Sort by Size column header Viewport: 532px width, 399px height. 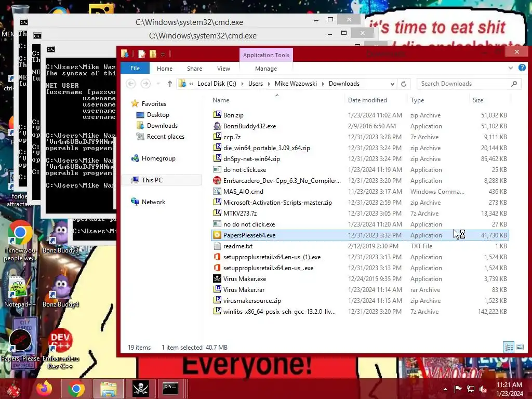tap(490, 100)
